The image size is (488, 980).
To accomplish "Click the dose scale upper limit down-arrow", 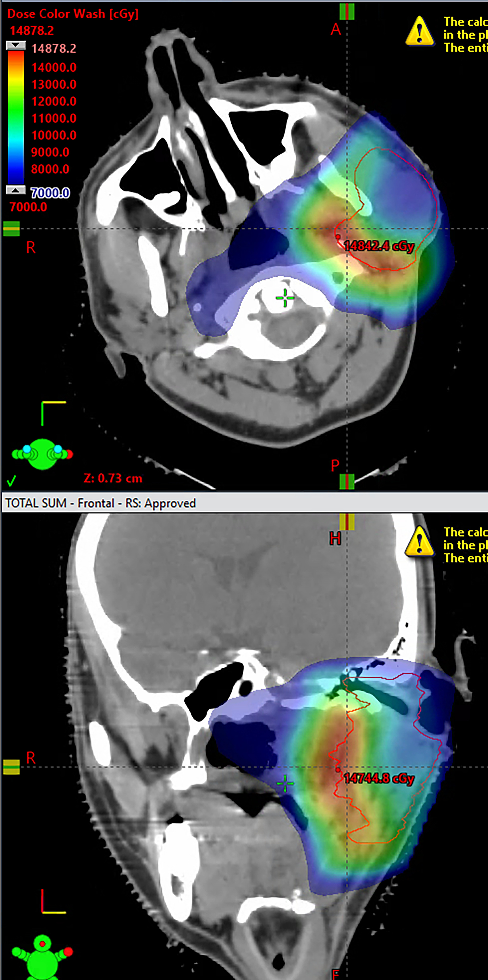I will click(15, 45).
